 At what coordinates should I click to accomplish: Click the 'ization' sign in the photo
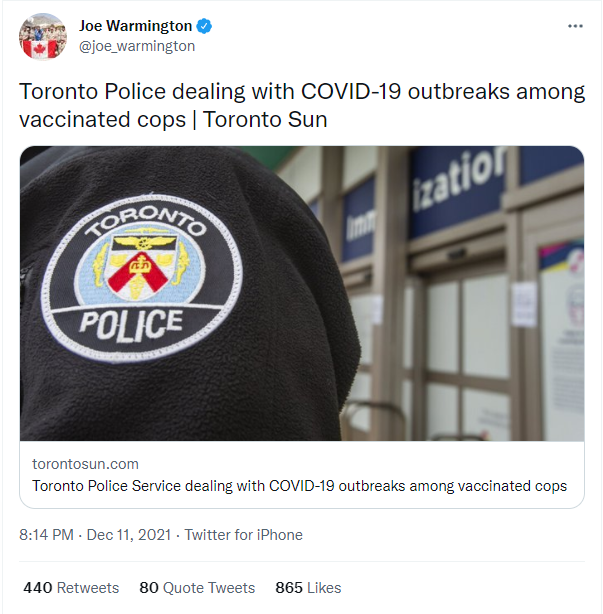point(457,180)
